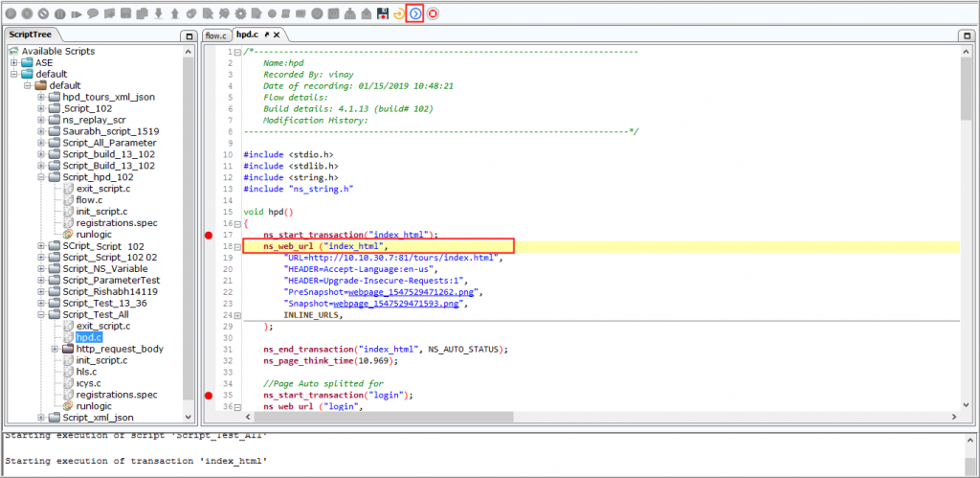Select the ns_replay_scr script
The width and height of the screenshot is (980, 478).
pos(94,120)
